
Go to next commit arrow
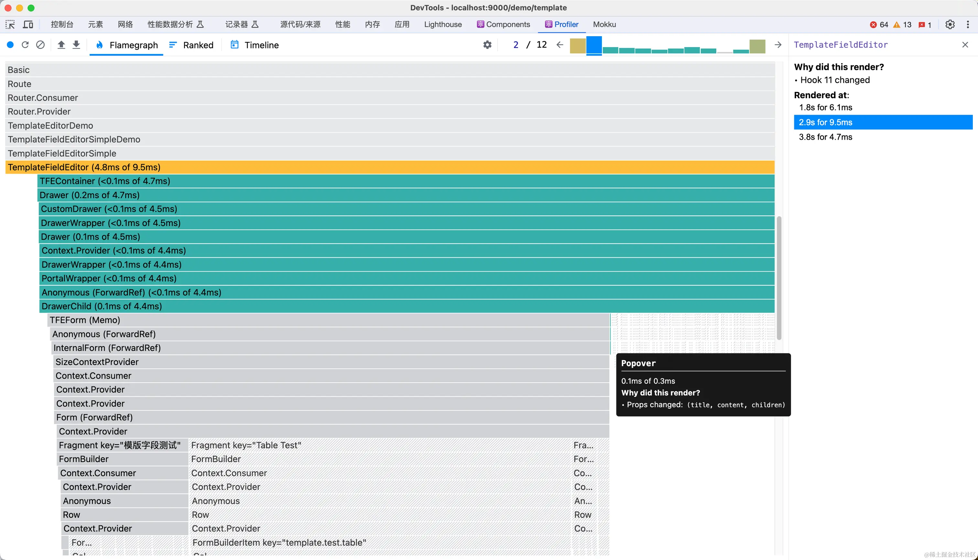click(x=778, y=45)
